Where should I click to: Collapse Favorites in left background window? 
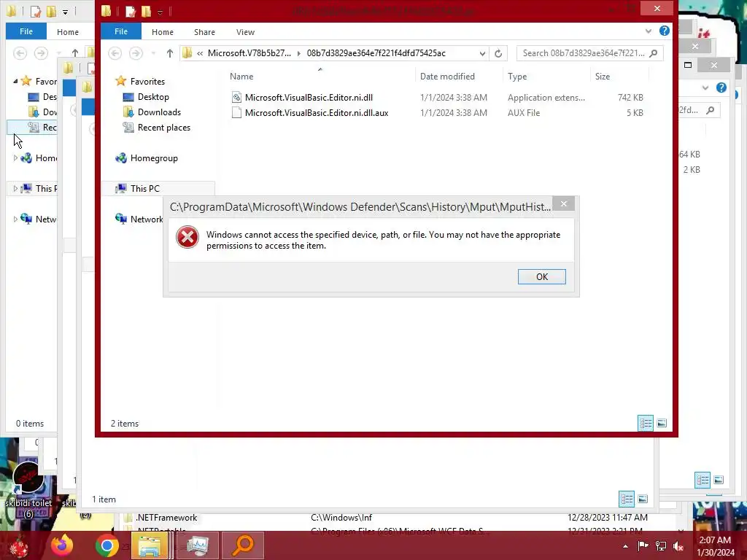point(15,81)
